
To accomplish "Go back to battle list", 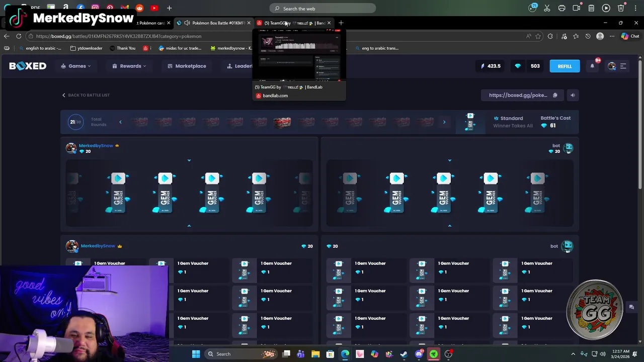I will point(86,95).
